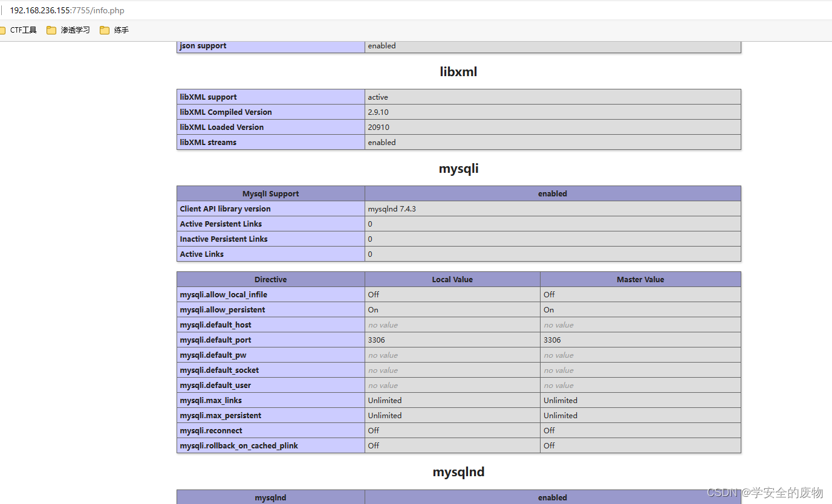Click mysqli.max_links directive
Screen dimensions: 832x504
pos(210,400)
